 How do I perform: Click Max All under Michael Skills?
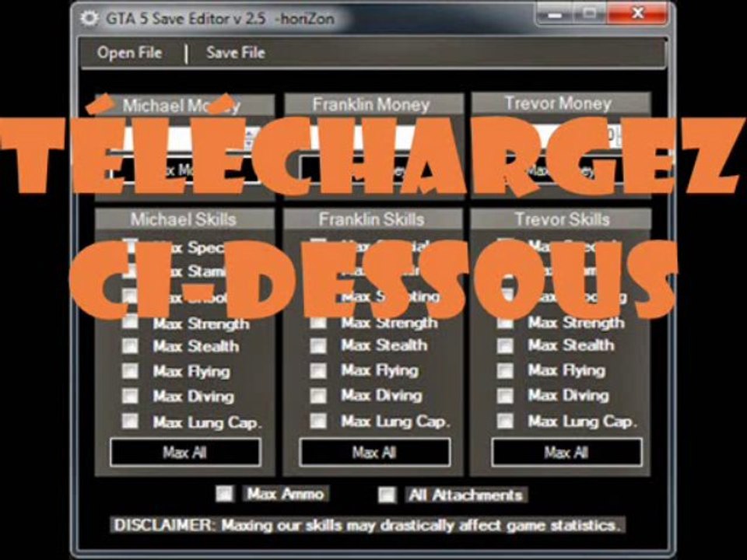(x=185, y=453)
